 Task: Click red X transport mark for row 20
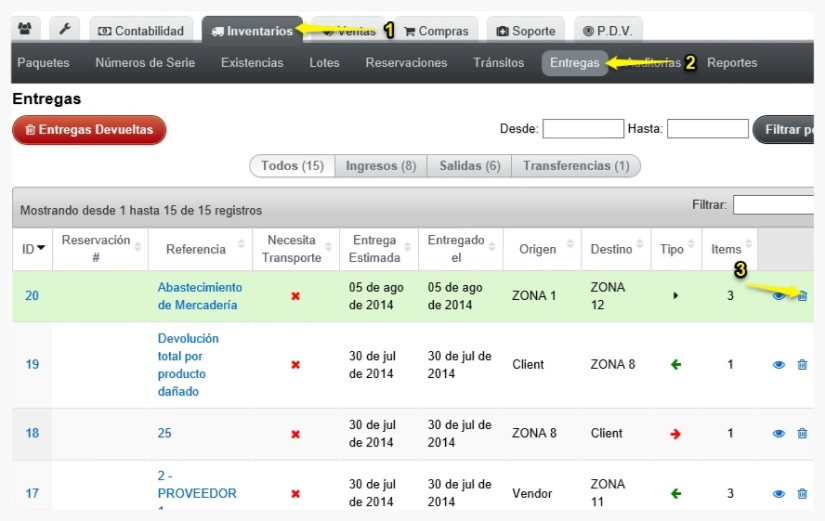click(x=296, y=296)
